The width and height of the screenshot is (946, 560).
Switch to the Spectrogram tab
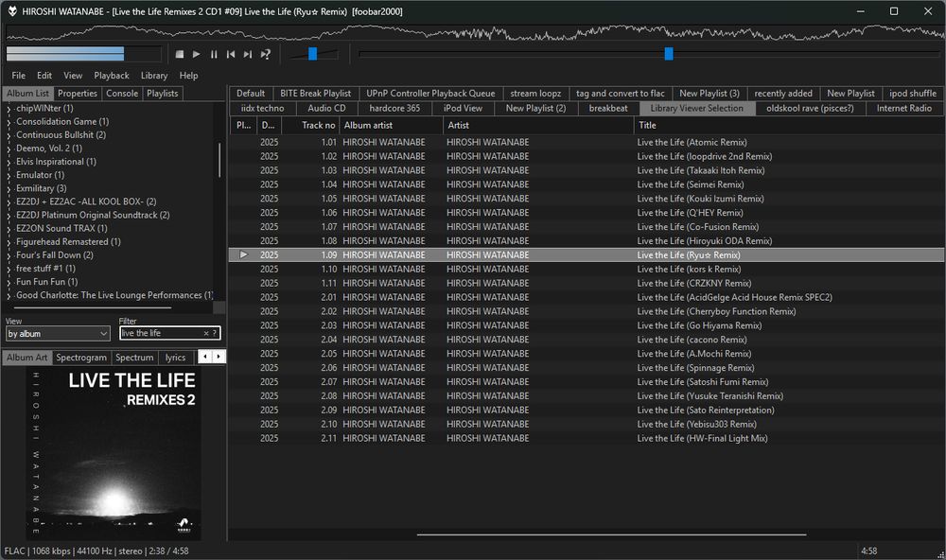pos(81,358)
